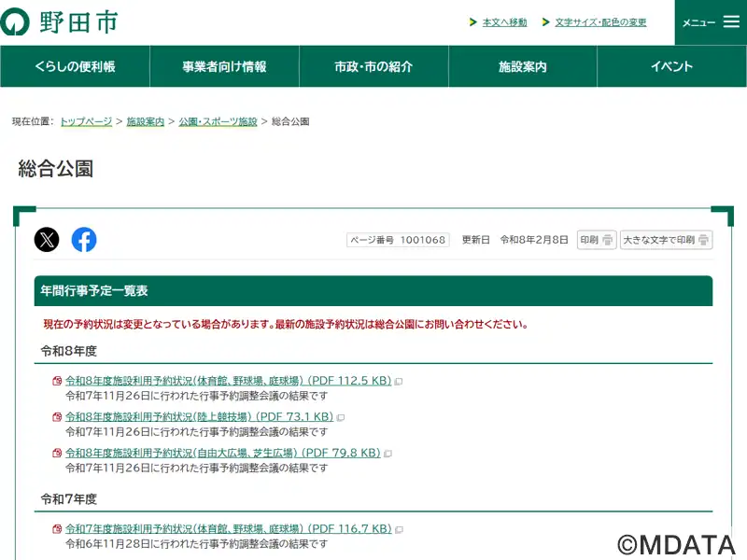Open 文字サイズ・配色の変更 link
The height and width of the screenshot is (560, 747).
tap(600, 22)
